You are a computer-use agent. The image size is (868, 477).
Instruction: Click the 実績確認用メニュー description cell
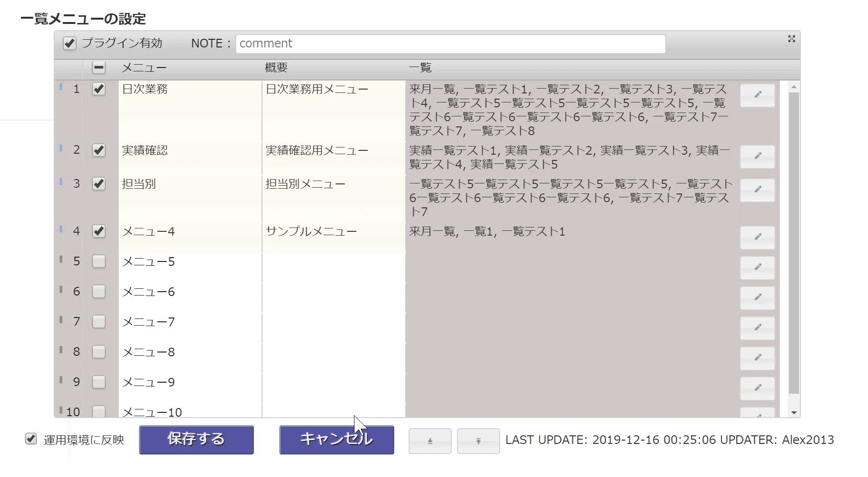coord(334,158)
